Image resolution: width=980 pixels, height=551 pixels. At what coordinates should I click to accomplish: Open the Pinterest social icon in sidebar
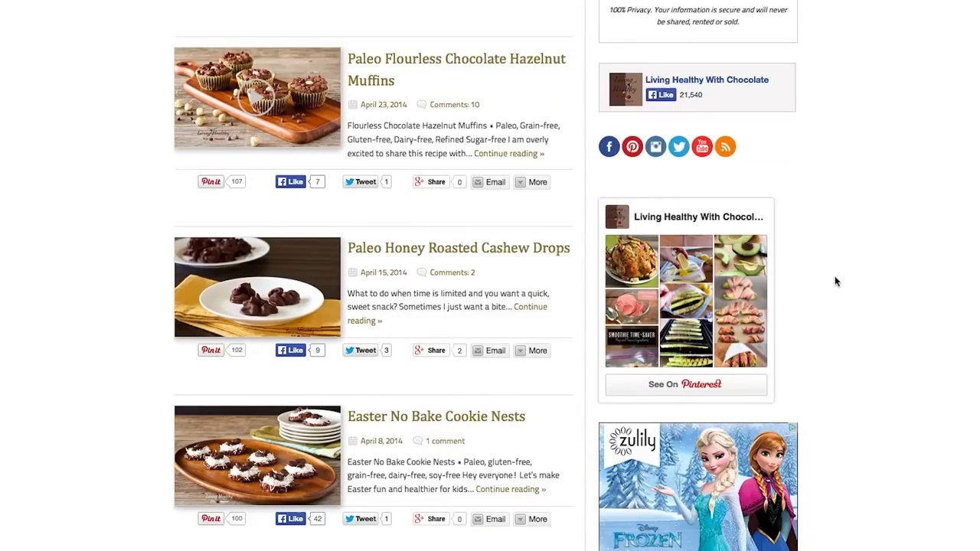pos(632,147)
